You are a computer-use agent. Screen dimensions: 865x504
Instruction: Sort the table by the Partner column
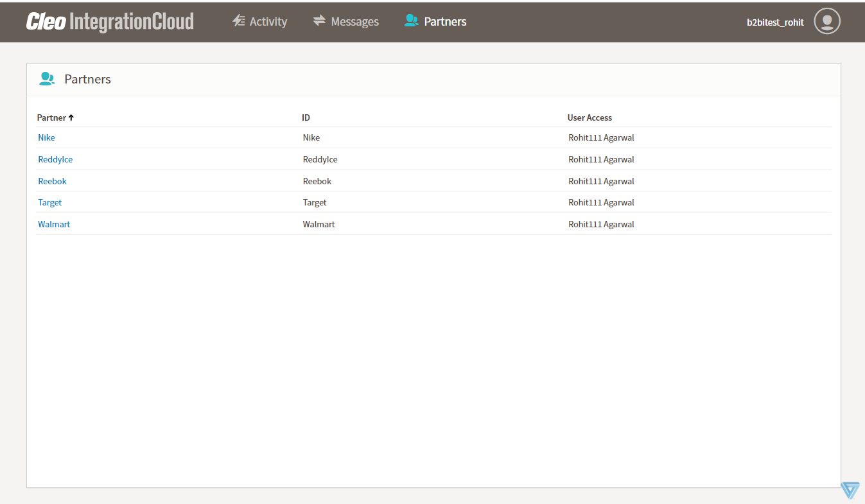[51, 117]
